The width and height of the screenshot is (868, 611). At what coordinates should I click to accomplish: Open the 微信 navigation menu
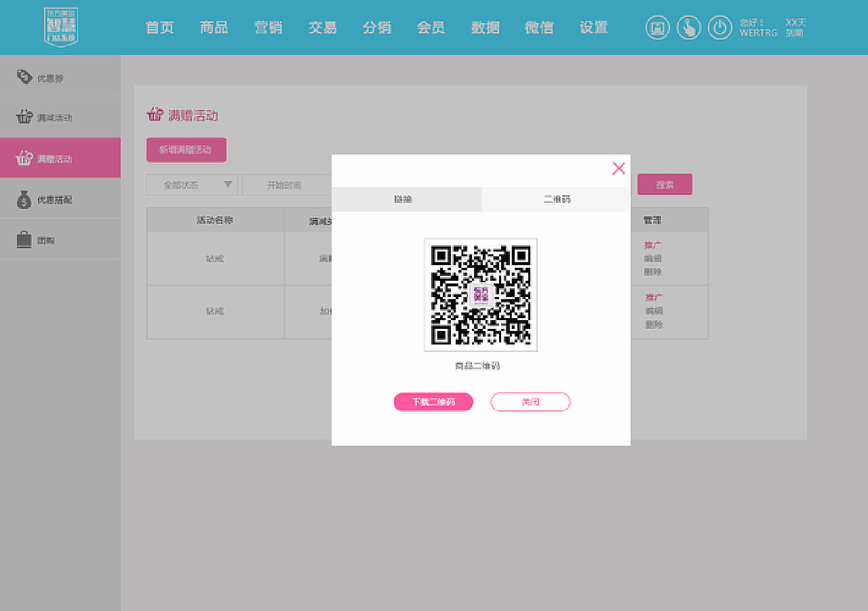click(540, 27)
